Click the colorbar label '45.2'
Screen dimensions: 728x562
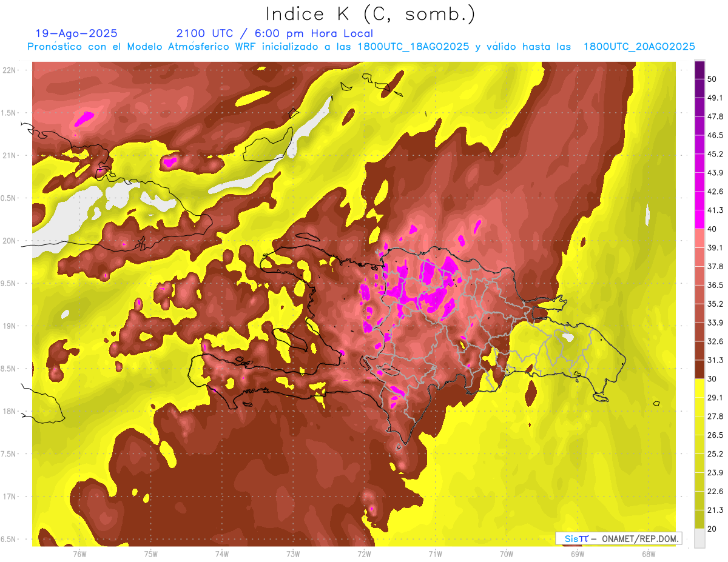(x=715, y=155)
